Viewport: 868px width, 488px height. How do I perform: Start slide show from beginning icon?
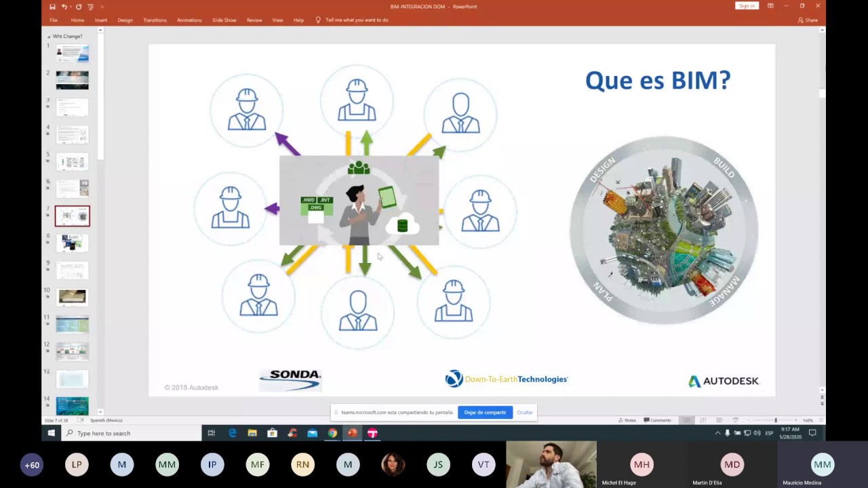tap(90, 7)
